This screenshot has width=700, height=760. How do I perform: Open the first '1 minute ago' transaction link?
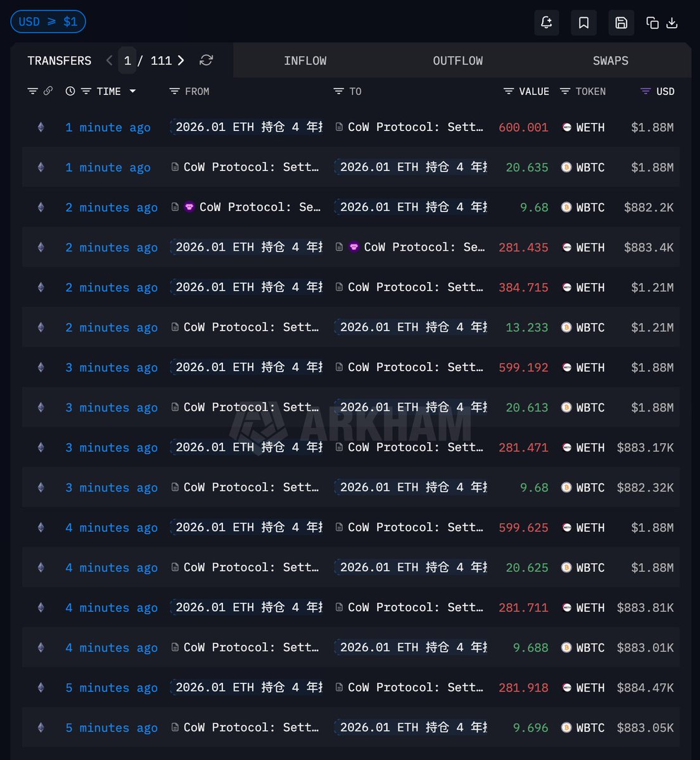[108, 127]
